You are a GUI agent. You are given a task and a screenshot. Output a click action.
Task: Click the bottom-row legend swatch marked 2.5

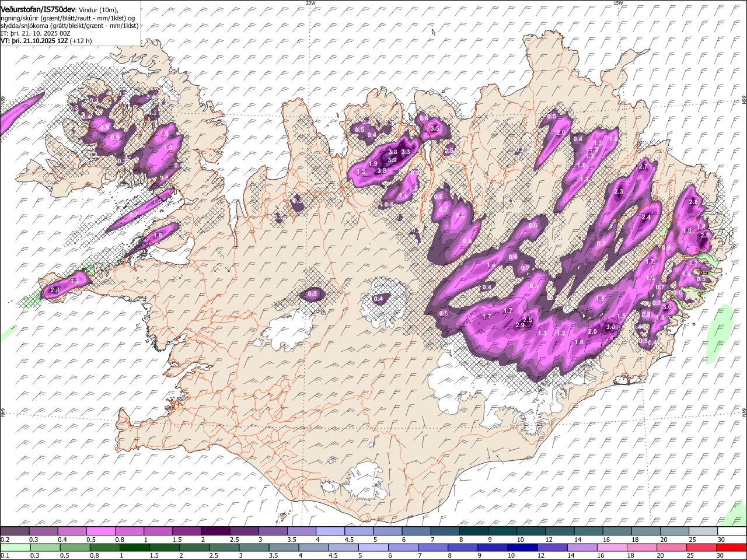(224, 547)
